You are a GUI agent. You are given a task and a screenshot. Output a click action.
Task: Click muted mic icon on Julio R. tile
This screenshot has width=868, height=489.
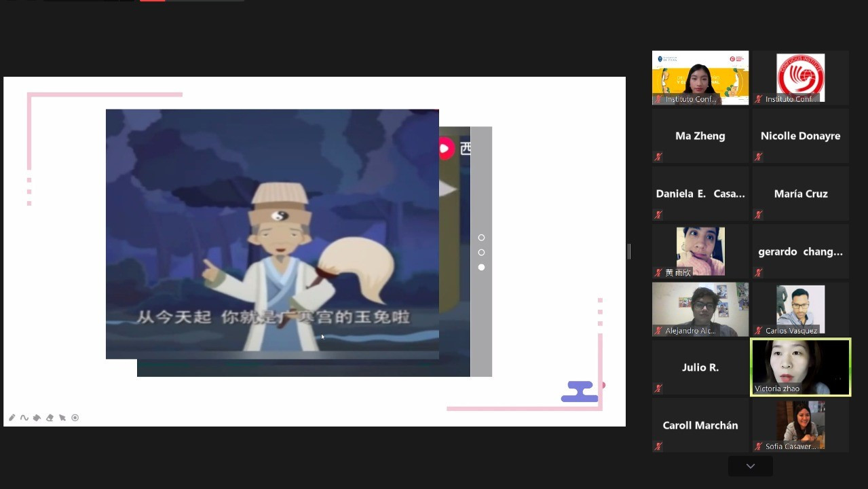[658, 388]
